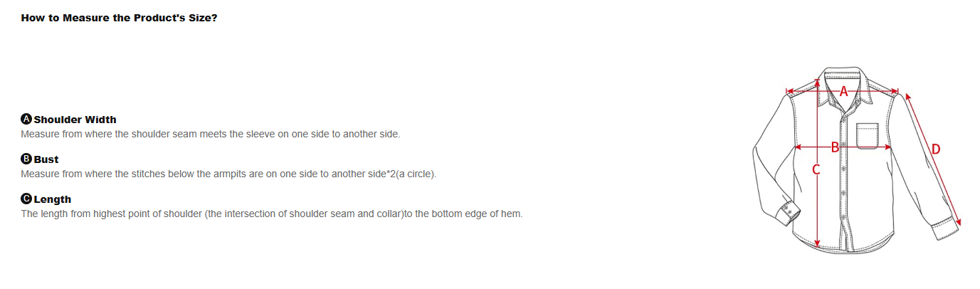Screen dimensions: 980x289
Task: Click the circled A icon beside Shoulder Width
Action: [x=26, y=119]
